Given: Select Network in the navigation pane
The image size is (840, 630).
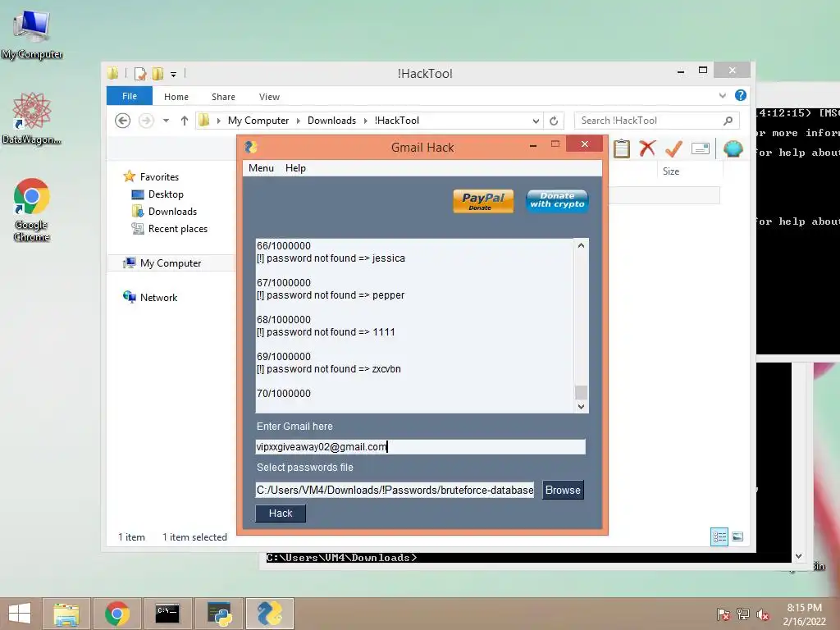Looking at the screenshot, I should click(158, 297).
